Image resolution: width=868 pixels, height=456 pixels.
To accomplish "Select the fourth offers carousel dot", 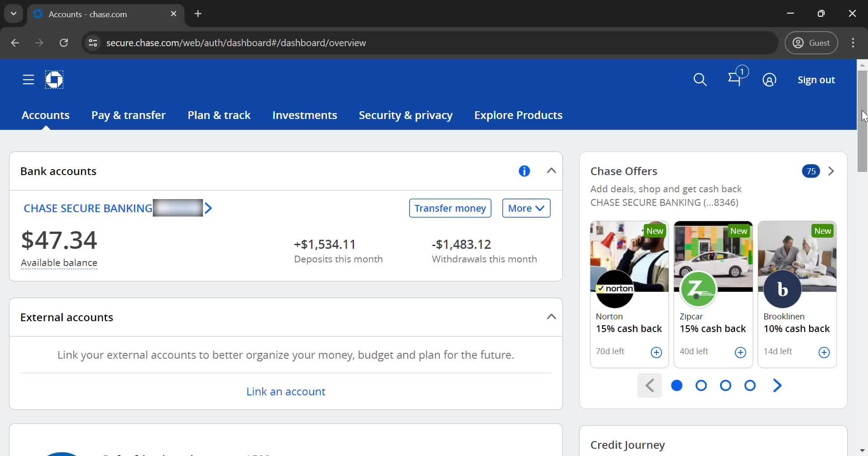I will pos(750,385).
